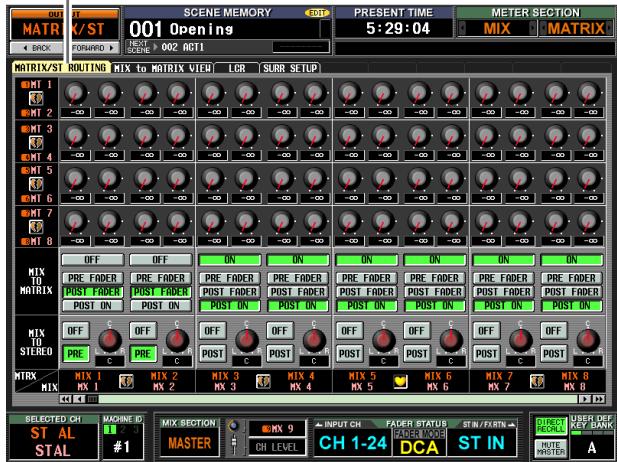
Task: Select PRE FADER for MIX 6
Action: coord(435,278)
